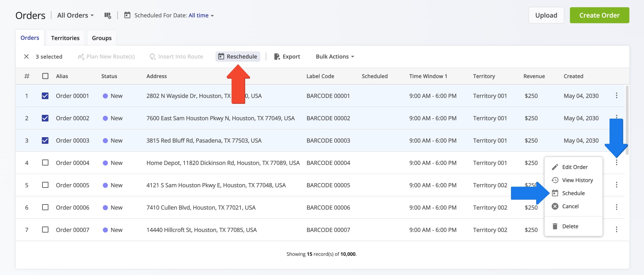The image size is (644, 275).
Task: Click the $250 revenue for Order 00003
Action: point(531,141)
